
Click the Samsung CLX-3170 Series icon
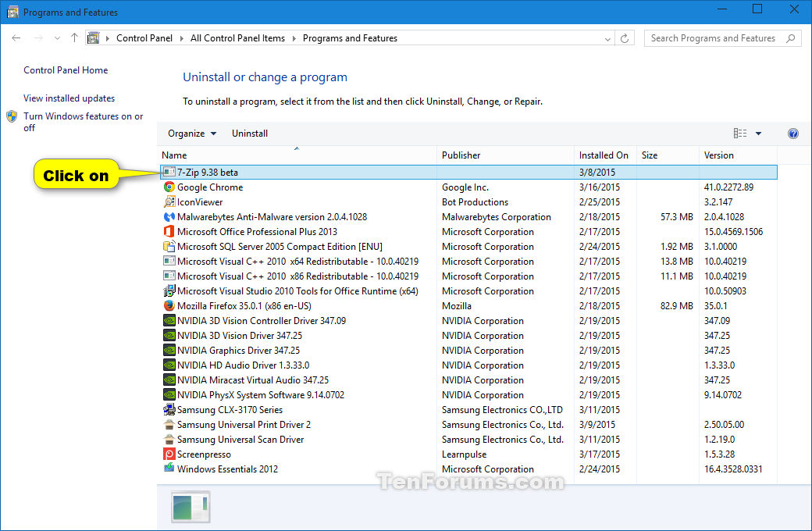(169, 410)
